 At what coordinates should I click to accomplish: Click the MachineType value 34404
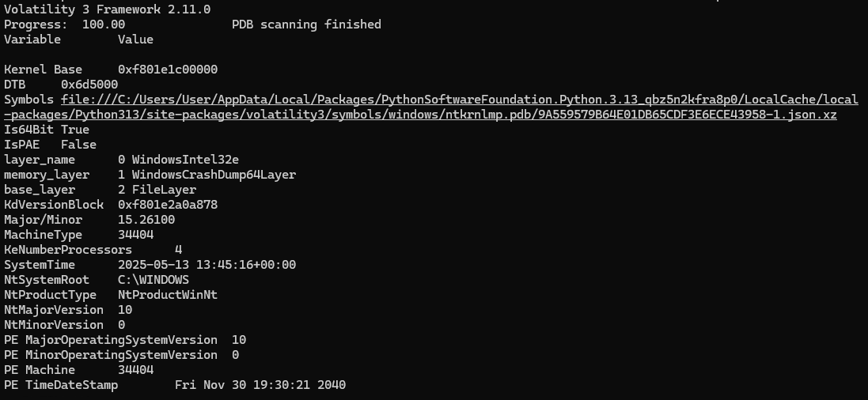(135, 235)
